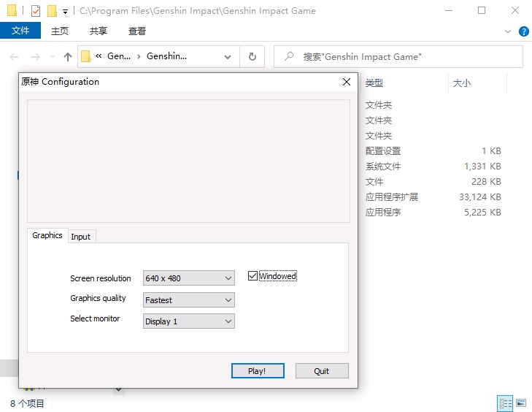Click the Gen... breadcrumb segment
Image resolution: width=532 pixels, height=412 pixels.
(119, 56)
